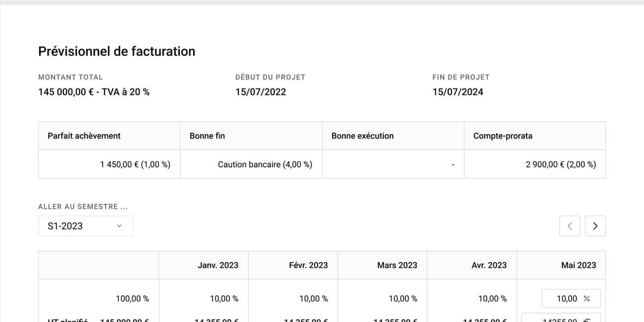Select the Janv. 2023 column header

tap(218, 265)
